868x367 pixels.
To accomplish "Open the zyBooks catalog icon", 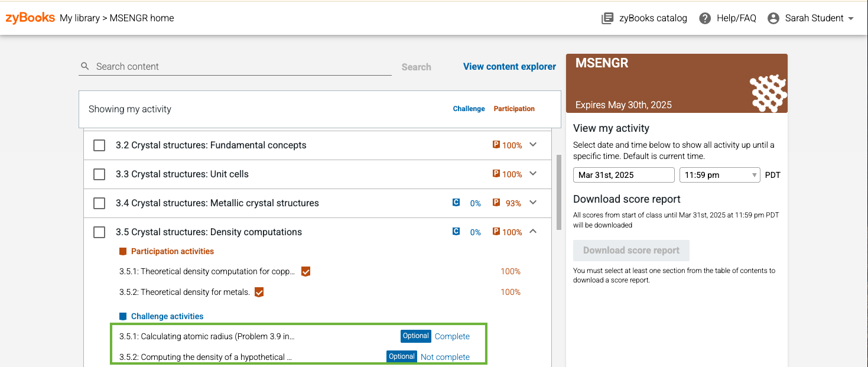I will coord(607,18).
